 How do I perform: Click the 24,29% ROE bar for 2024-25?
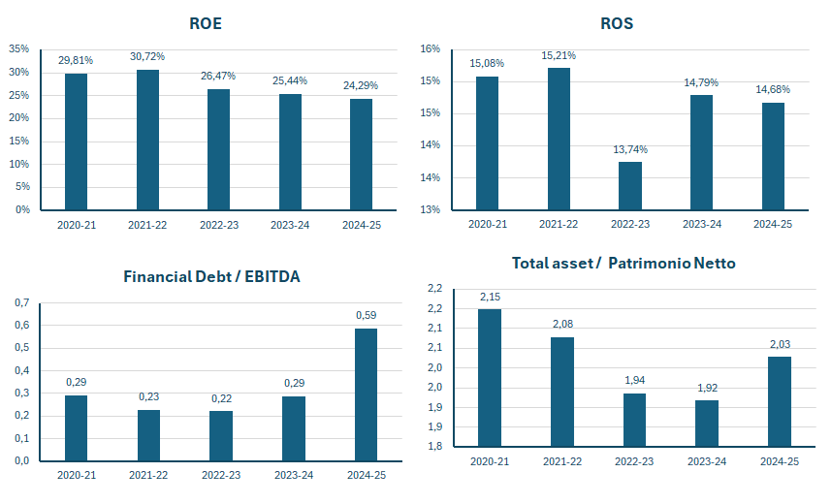coord(361,154)
